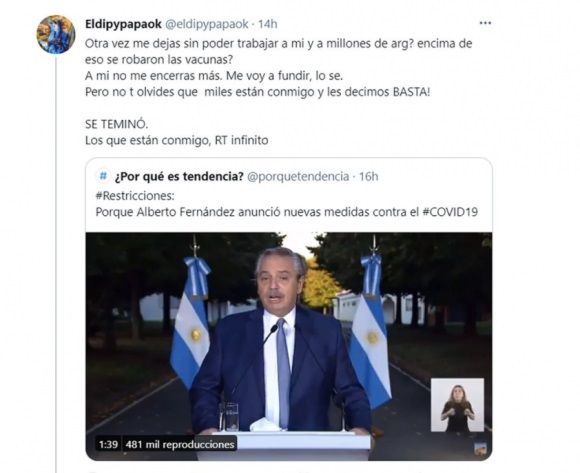This screenshot has width=580, height=473.
Task: Open the #COVID19 hashtag
Action: (x=450, y=212)
